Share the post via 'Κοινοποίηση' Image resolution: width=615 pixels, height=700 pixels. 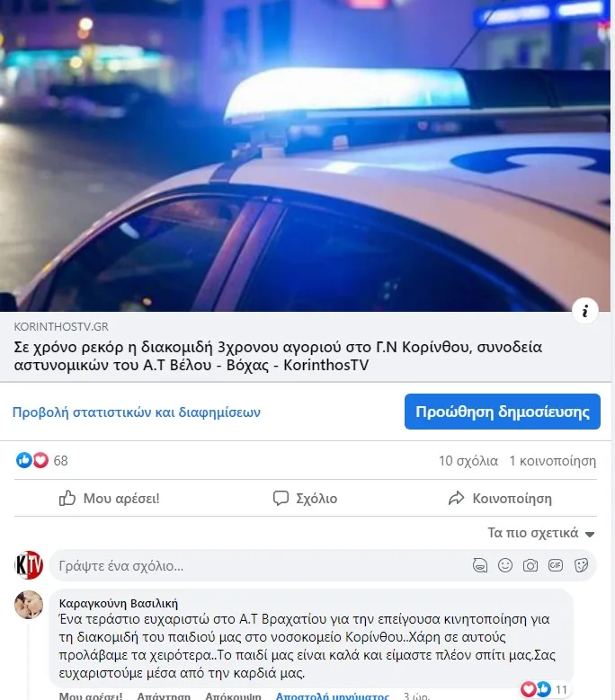pos(500,498)
